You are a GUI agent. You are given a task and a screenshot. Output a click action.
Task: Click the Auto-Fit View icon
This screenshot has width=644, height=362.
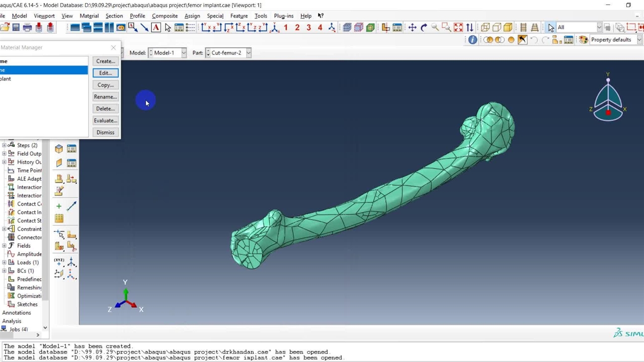[458, 28]
